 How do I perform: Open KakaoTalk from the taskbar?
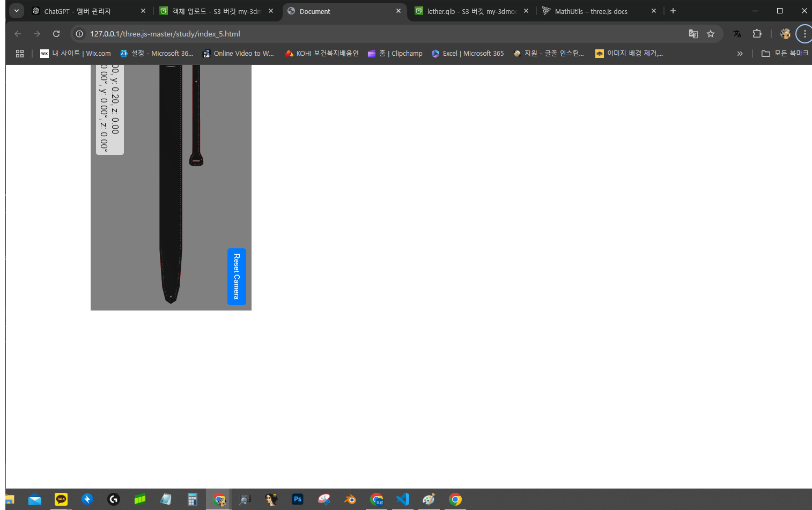(61, 500)
